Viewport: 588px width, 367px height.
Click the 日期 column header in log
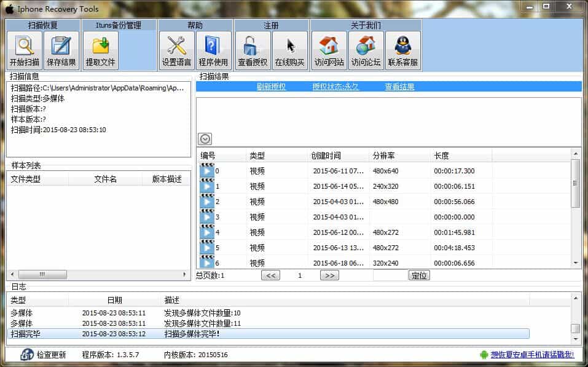[115, 300]
